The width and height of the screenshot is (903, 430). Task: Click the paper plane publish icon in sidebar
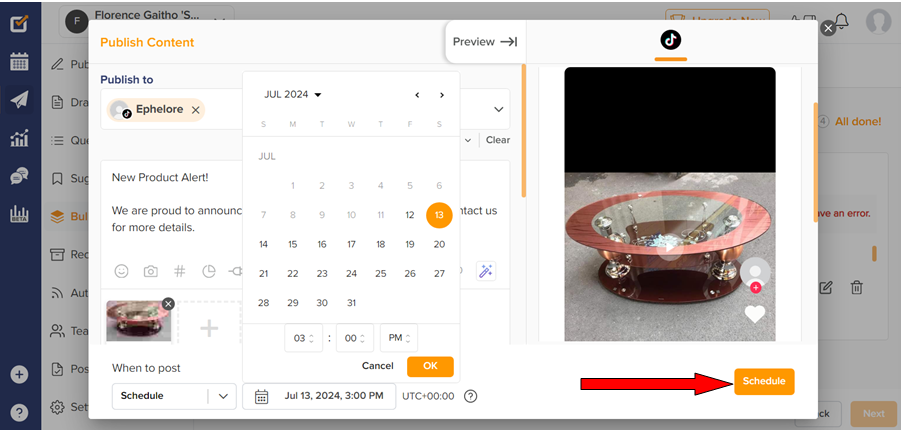(19, 100)
